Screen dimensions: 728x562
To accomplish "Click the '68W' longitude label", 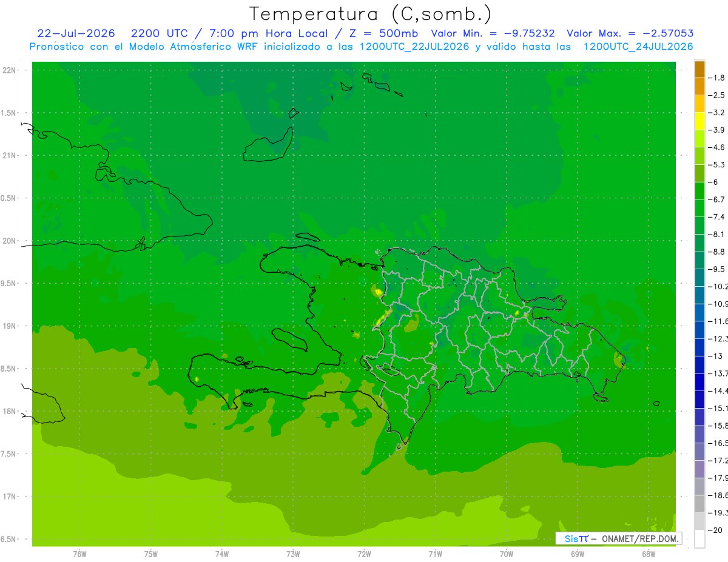I will click(648, 554).
